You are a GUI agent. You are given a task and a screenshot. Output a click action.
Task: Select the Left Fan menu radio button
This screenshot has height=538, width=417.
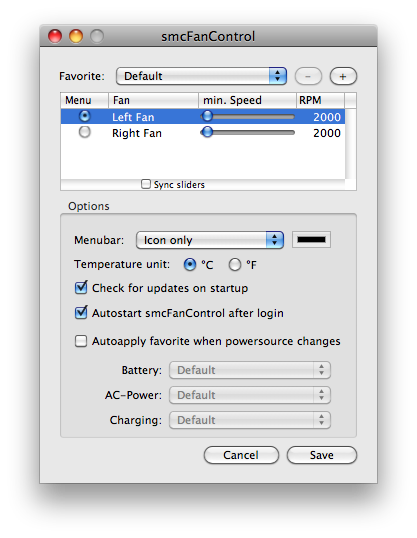84,116
